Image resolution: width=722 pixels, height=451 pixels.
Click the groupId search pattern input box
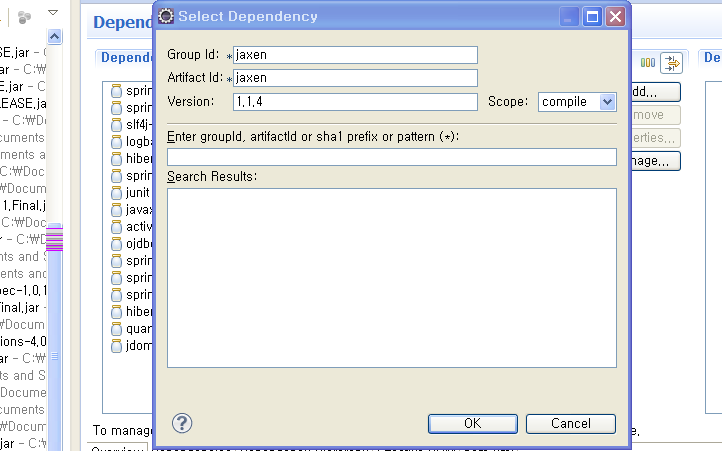click(391, 156)
